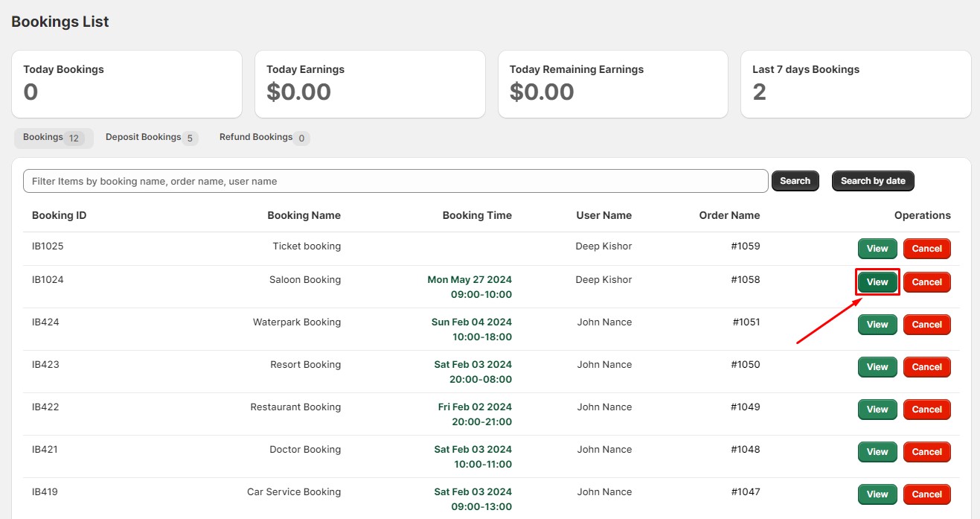980x519 pixels.
Task: Click the filter items search field
Action: [x=395, y=181]
